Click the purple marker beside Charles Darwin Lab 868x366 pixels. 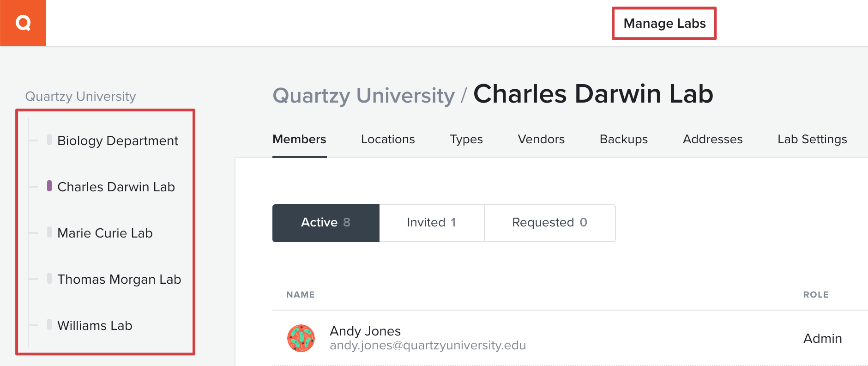point(49,186)
